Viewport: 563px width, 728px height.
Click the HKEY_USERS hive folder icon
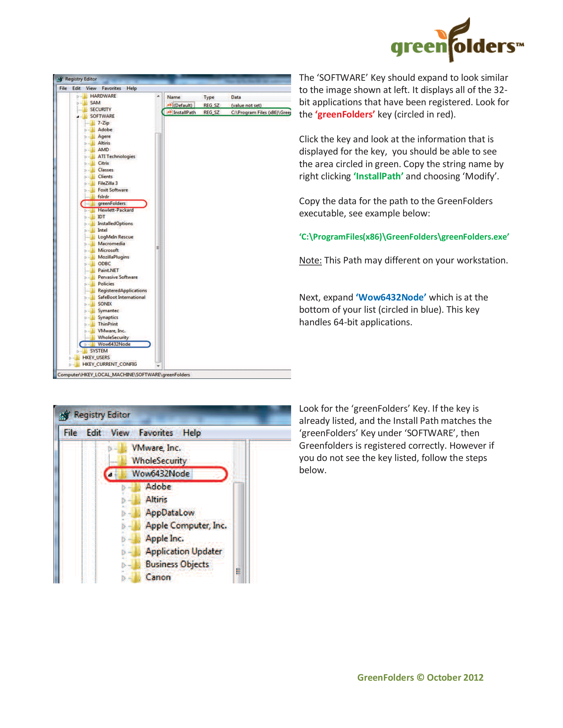coord(77,357)
